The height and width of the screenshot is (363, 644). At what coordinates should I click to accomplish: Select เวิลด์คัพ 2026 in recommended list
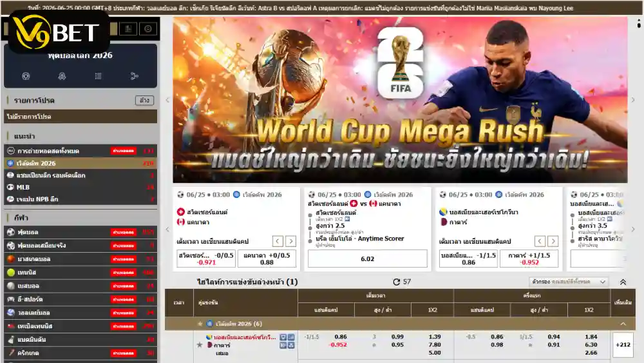(80, 163)
